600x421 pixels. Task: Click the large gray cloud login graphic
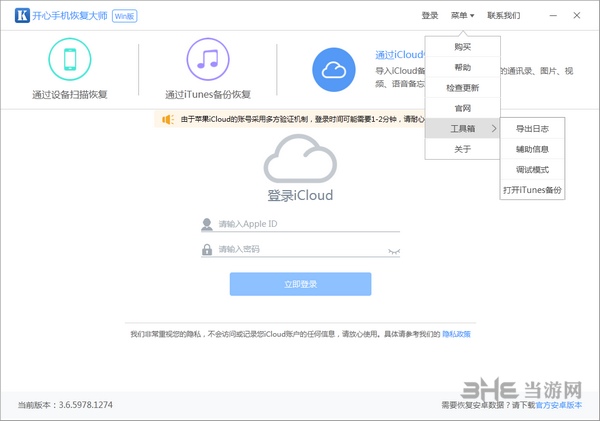pyautogui.click(x=300, y=158)
